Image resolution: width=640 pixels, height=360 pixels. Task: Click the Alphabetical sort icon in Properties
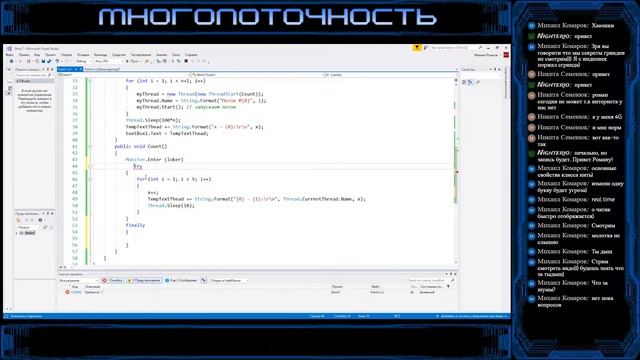(470, 82)
